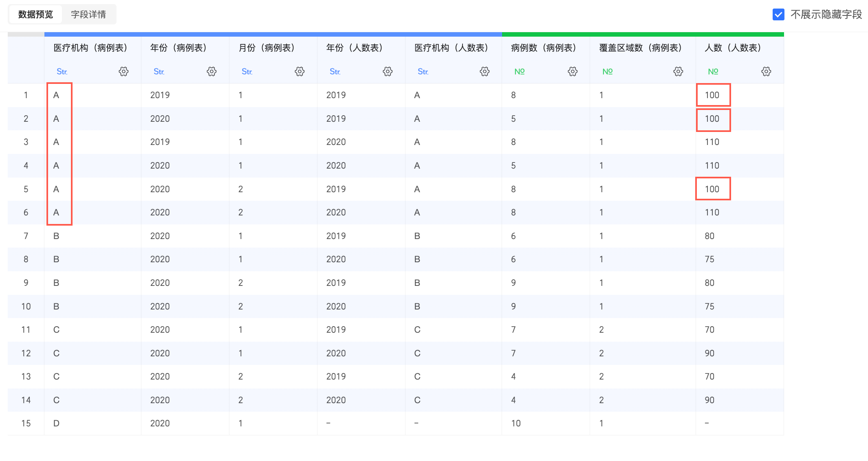Click the green bar above numeric columns

643,35
